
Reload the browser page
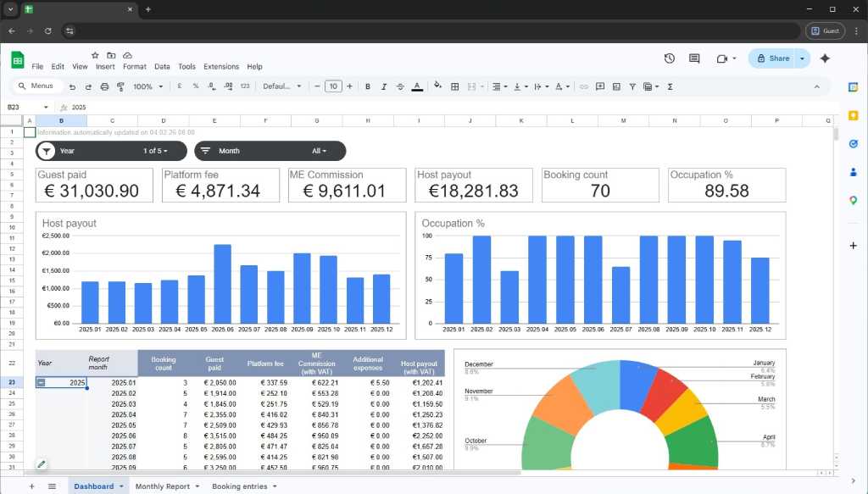(x=48, y=31)
